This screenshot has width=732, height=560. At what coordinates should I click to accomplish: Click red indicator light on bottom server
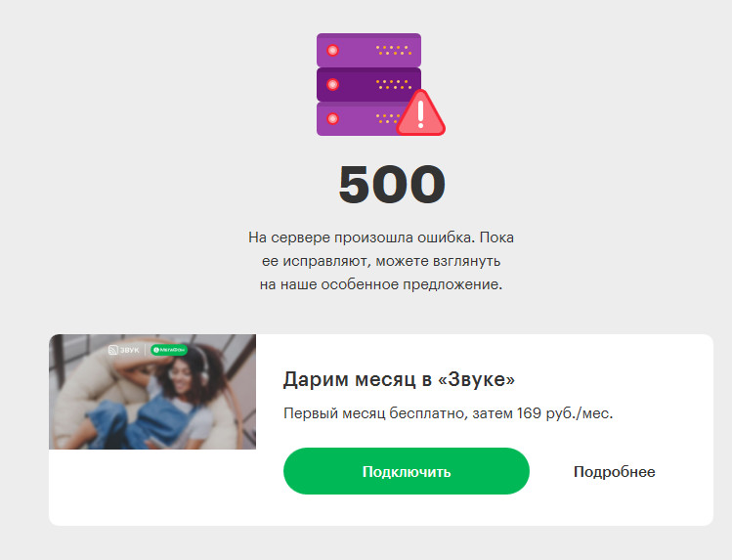click(x=332, y=119)
